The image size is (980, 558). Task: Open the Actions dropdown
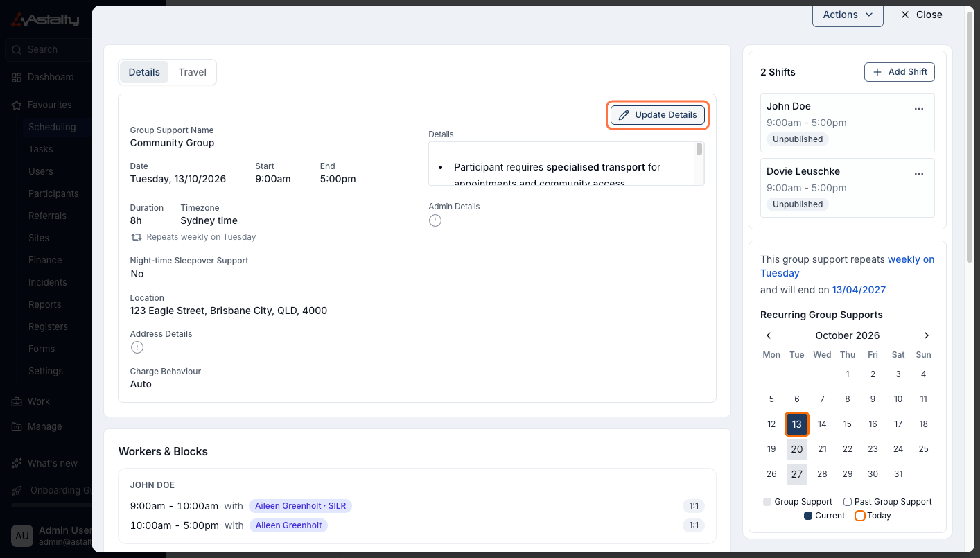848,15
